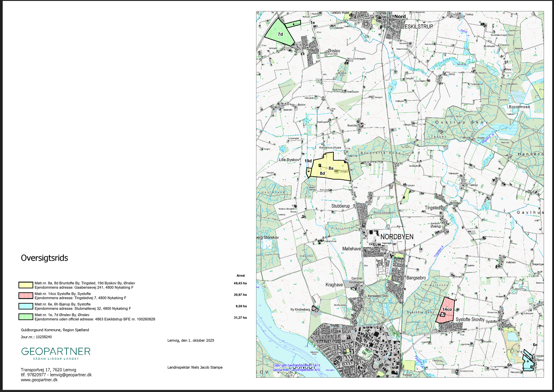Click the NORDBYEN label on the map
The width and height of the screenshot is (554, 392).
(x=397, y=237)
